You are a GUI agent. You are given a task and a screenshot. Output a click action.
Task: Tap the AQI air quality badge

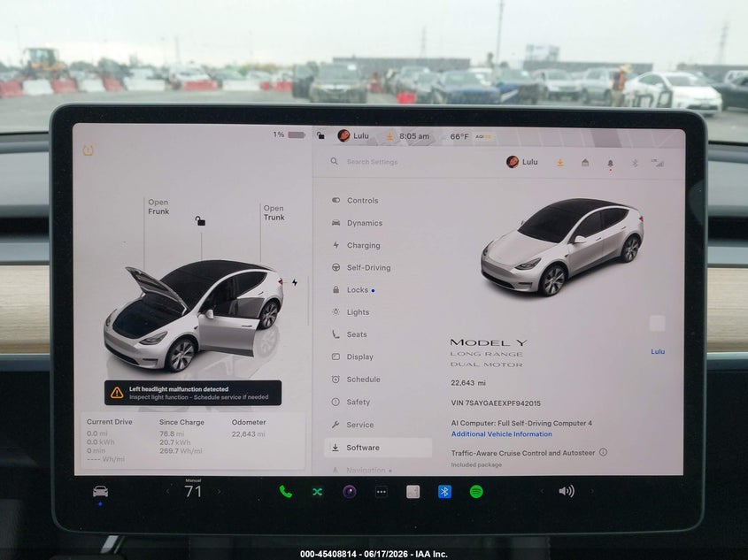pyautogui.click(x=483, y=137)
